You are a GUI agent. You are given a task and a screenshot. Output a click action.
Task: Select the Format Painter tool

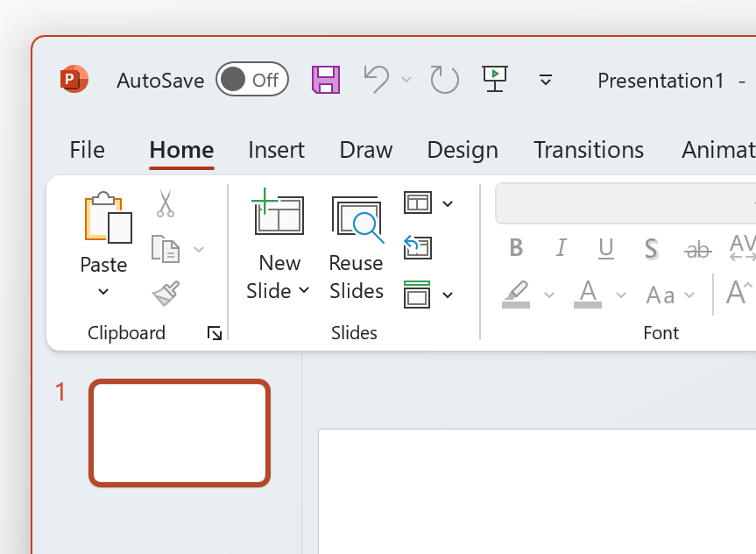(x=166, y=292)
